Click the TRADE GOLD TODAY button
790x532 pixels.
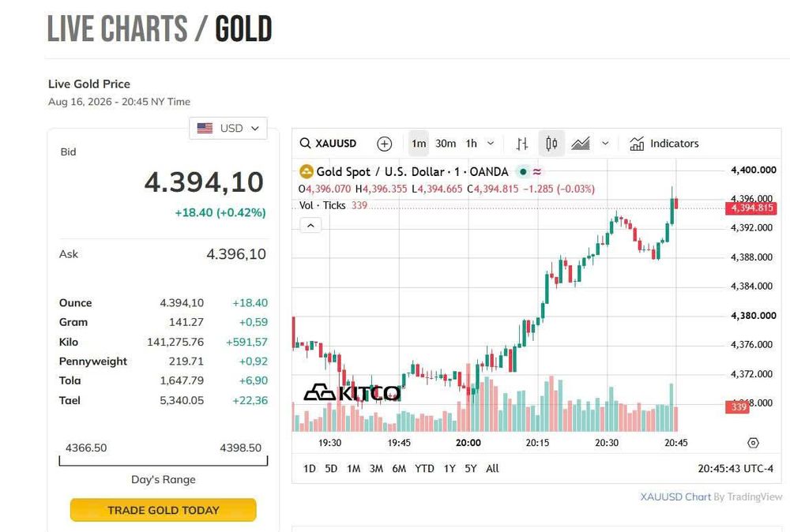164,510
